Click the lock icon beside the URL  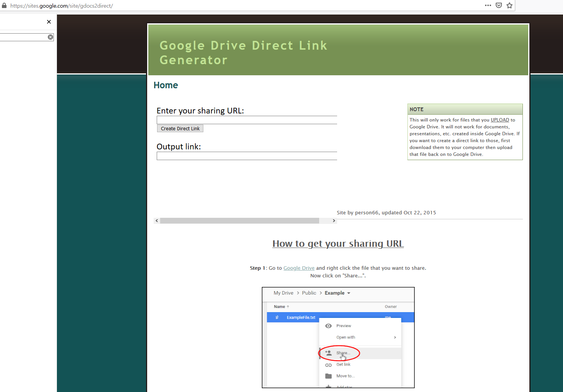click(4, 5)
